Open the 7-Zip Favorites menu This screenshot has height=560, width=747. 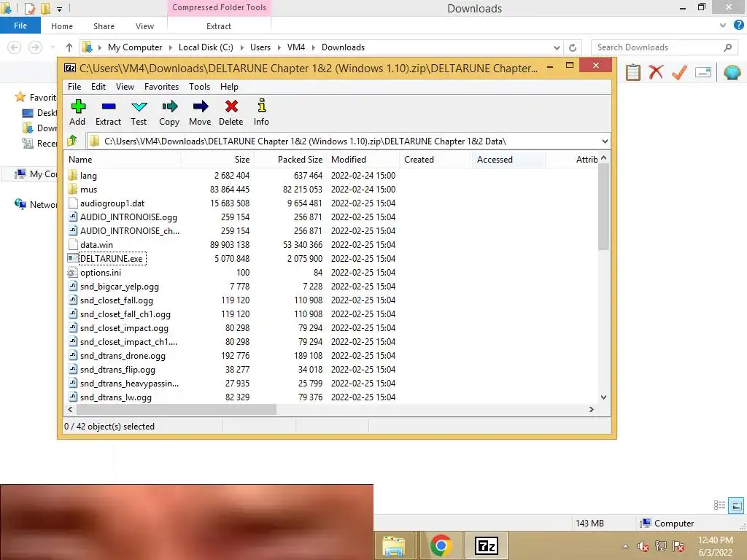pos(161,87)
